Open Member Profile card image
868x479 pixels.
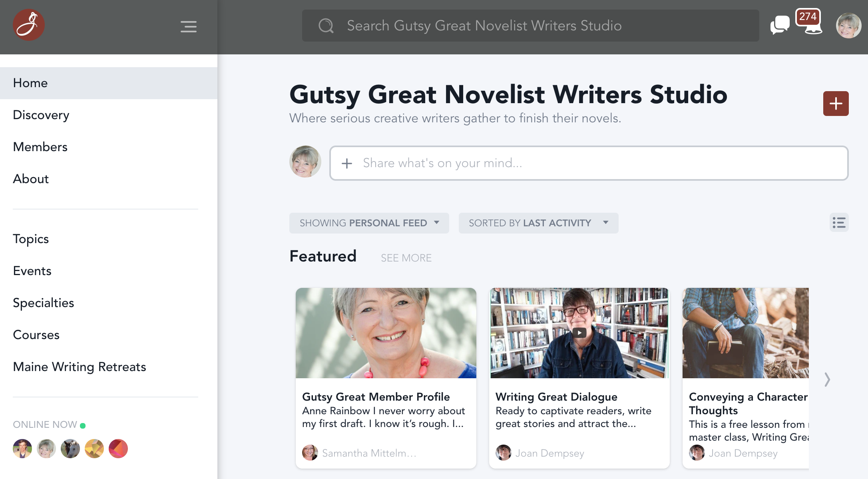pyautogui.click(x=386, y=333)
